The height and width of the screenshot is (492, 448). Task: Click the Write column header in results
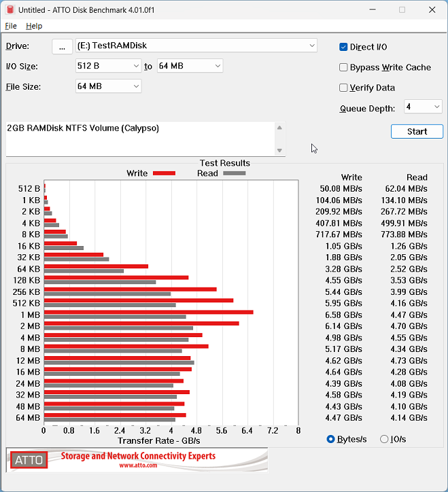(x=351, y=177)
